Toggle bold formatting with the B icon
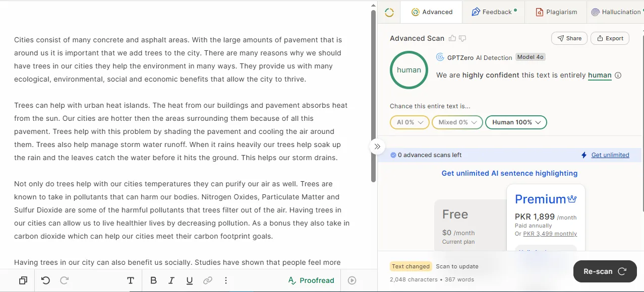 click(153, 280)
